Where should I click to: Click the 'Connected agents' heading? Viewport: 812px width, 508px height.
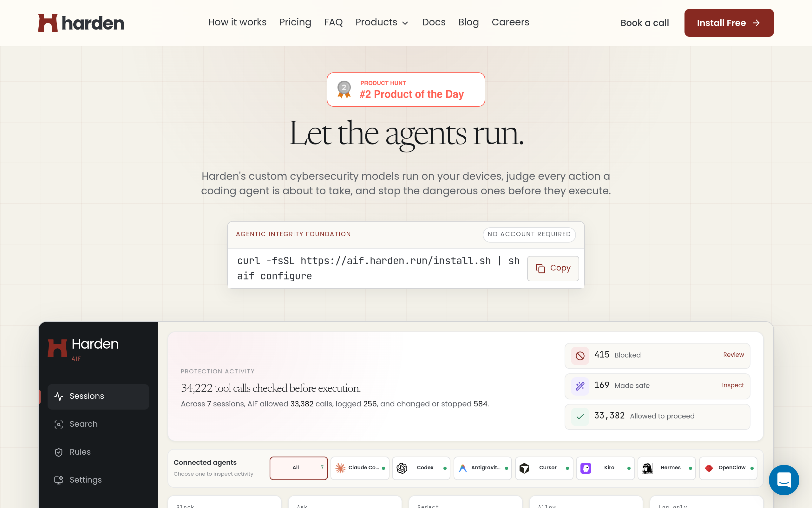pos(205,463)
